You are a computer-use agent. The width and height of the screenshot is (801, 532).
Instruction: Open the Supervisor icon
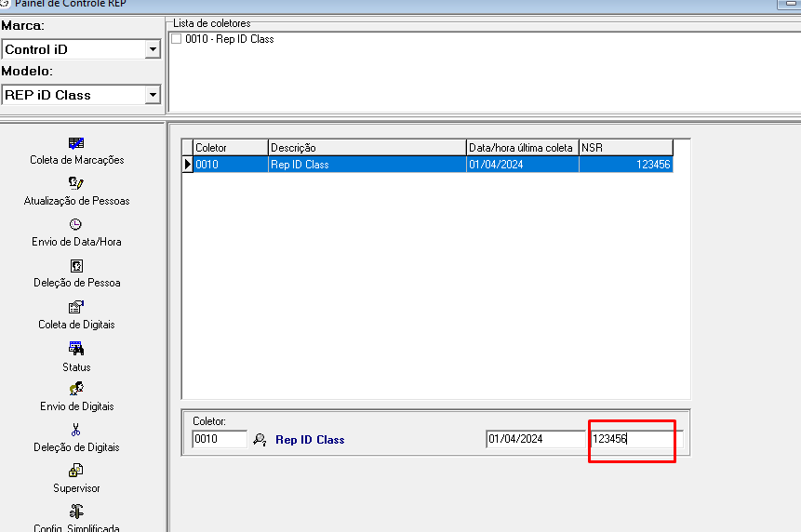[x=76, y=471]
